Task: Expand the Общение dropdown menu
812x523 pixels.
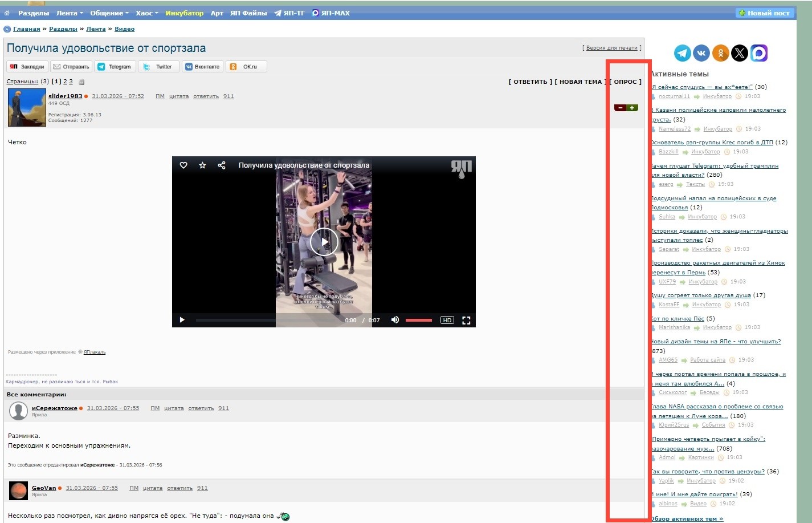Action: (x=109, y=13)
